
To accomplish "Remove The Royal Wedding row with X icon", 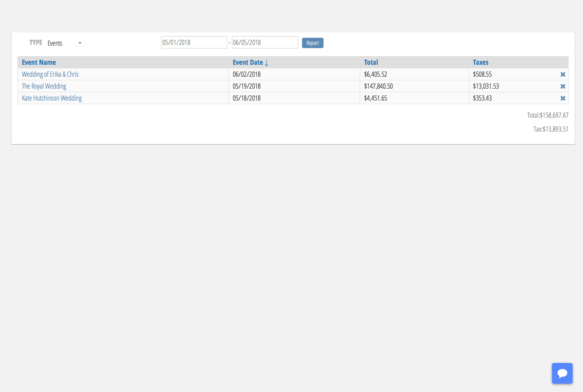I will click(563, 86).
